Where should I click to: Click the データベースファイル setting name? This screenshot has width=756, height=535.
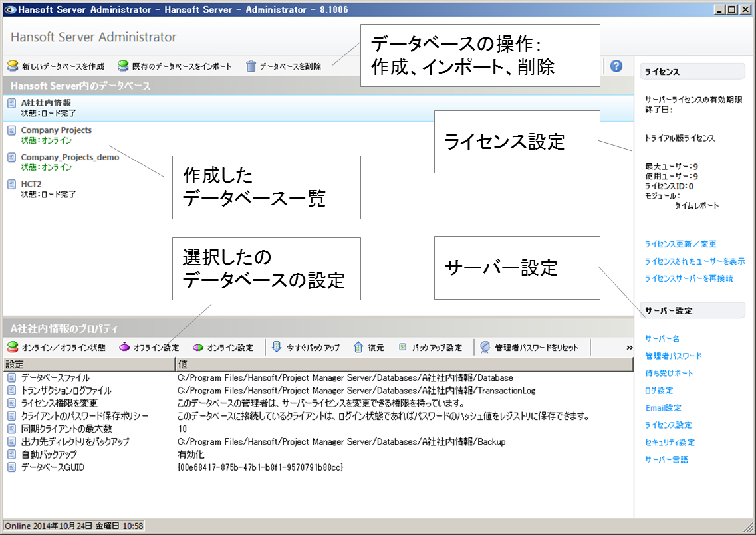[x=55, y=378]
